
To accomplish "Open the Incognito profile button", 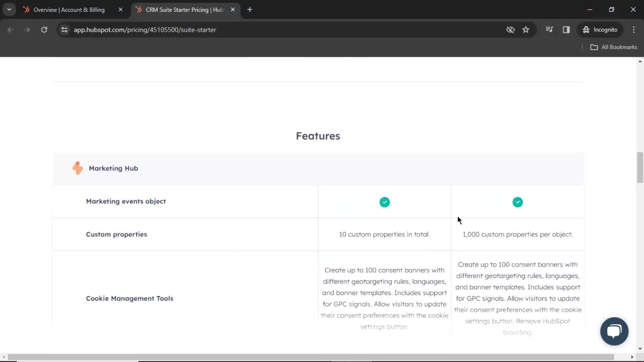I will point(600,30).
